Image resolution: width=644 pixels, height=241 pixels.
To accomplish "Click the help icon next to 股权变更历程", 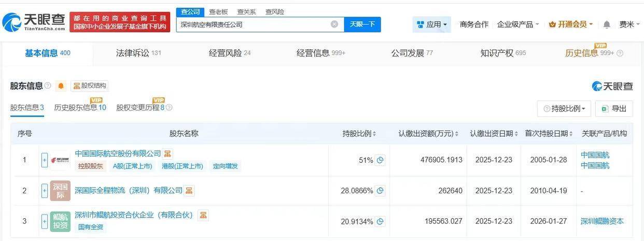I will [169, 108].
